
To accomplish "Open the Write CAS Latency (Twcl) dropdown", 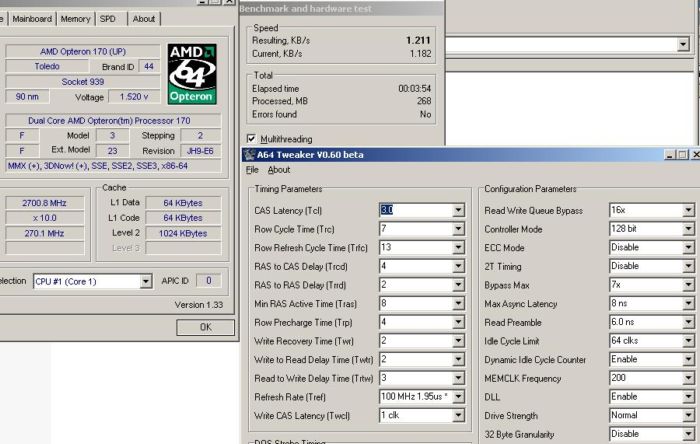I will [458, 415].
